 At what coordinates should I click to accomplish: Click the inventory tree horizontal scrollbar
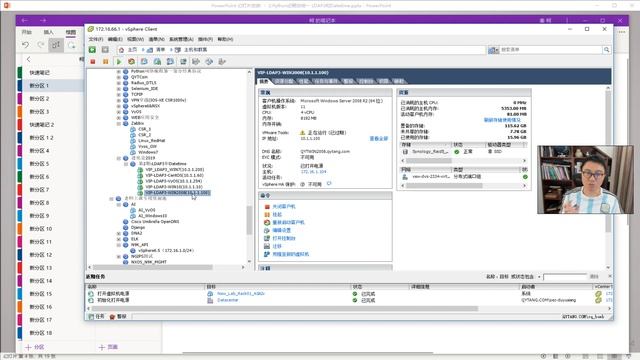click(x=153, y=267)
